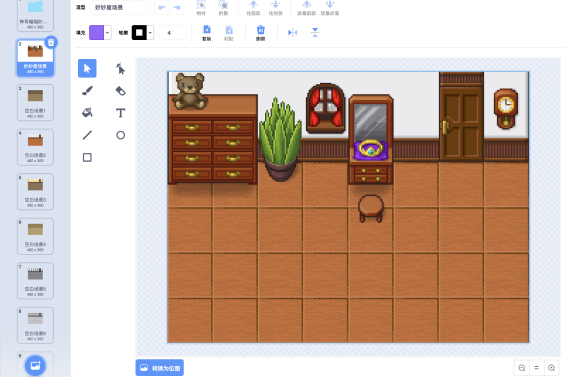The width and height of the screenshot is (569, 377).
Task: Click the undo arrow button
Action: 162,7
